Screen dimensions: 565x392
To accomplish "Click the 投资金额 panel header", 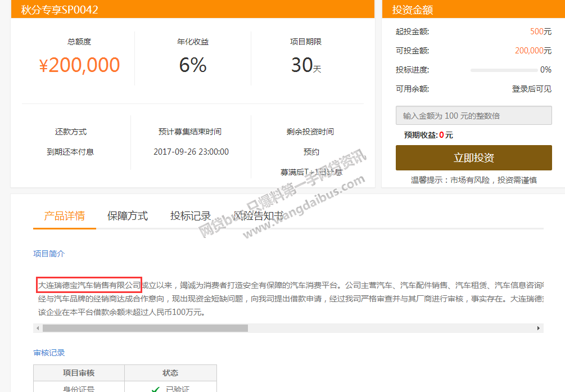I will (x=412, y=10).
